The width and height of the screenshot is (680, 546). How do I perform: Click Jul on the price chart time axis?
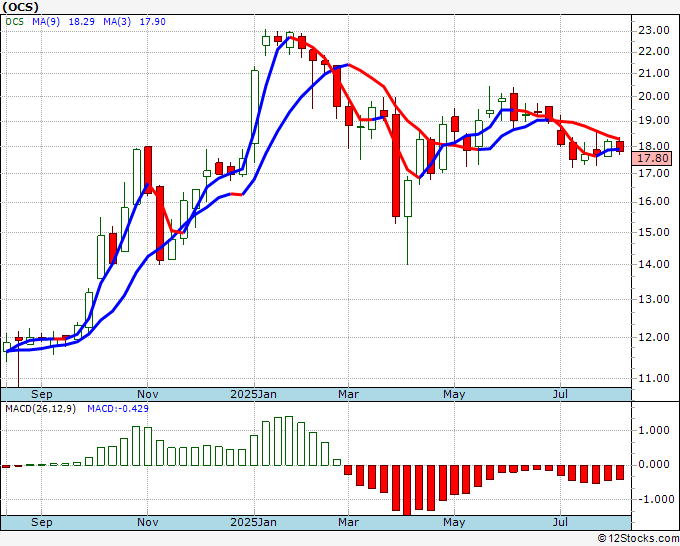(x=560, y=394)
